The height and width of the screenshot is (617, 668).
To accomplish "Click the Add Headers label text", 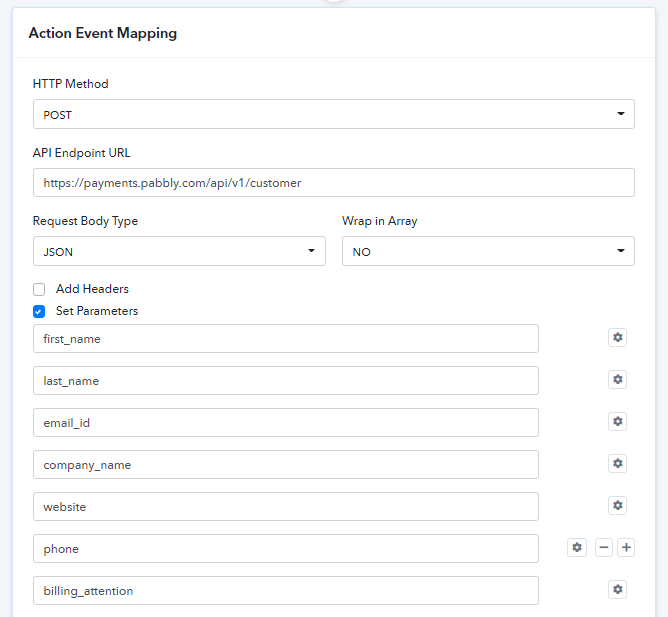I will (x=92, y=289).
